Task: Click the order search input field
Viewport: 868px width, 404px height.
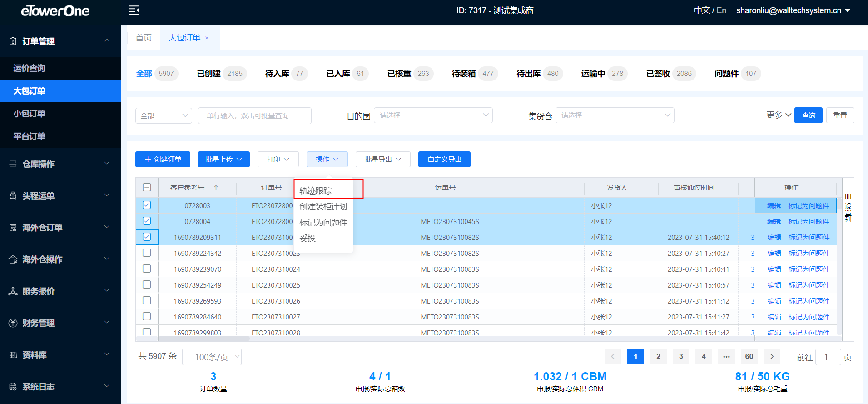Action: tap(255, 115)
